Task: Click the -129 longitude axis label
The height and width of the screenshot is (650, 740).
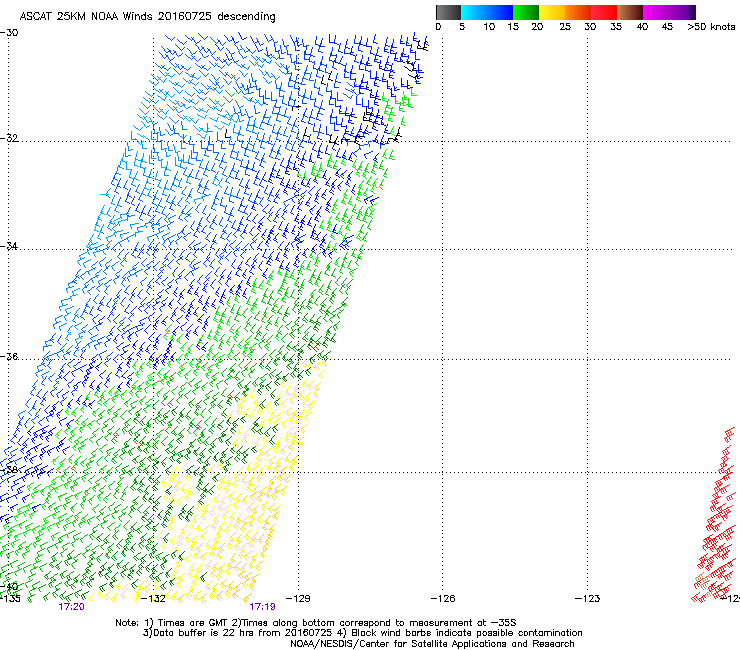Action: pos(298,599)
